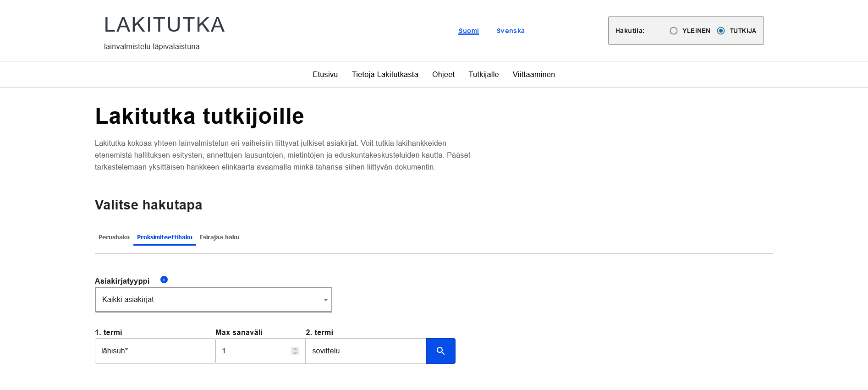Open the Ohjeet menu item
868x390 pixels.
[x=443, y=75]
